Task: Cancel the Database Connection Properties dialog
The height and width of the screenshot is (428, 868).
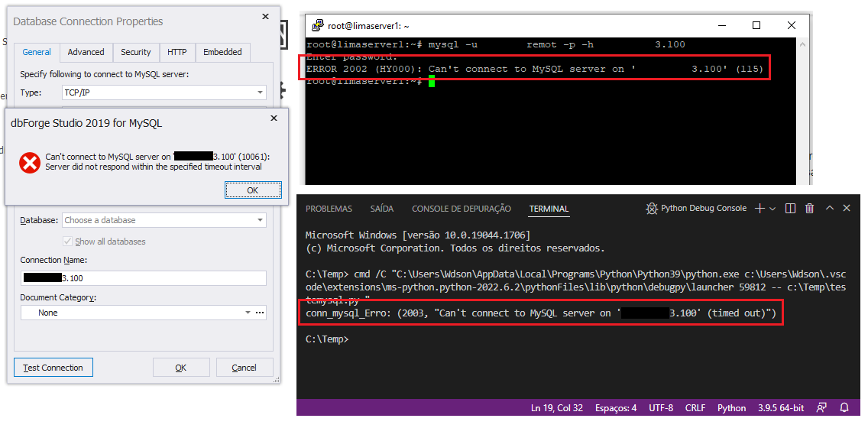Action: pyautogui.click(x=245, y=368)
